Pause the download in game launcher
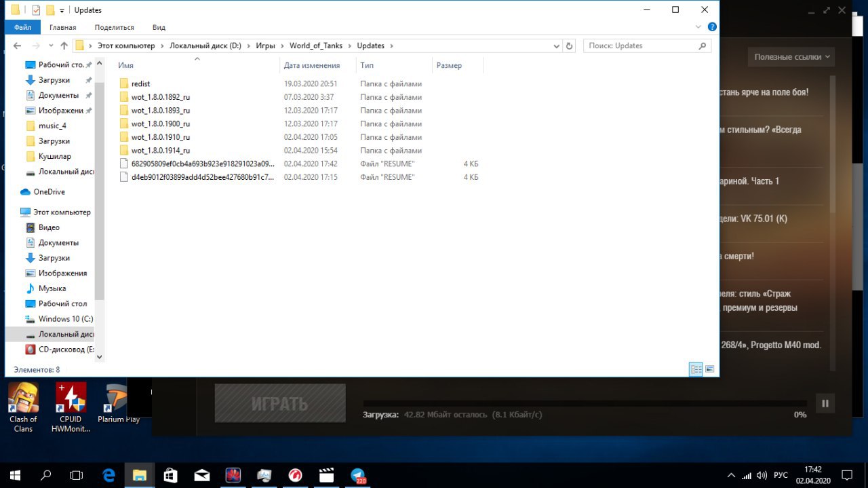Image resolution: width=868 pixels, height=488 pixels. click(825, 403)
